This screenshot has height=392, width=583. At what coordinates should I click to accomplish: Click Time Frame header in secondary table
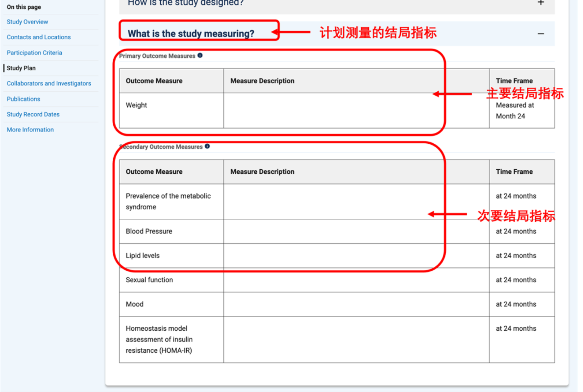[514, 172]
